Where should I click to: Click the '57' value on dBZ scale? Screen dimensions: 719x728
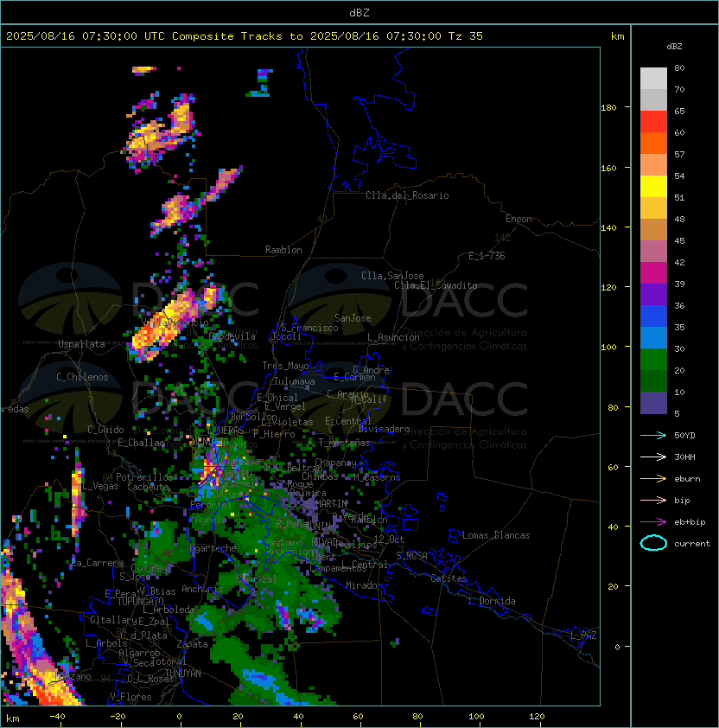pos(679,154)
